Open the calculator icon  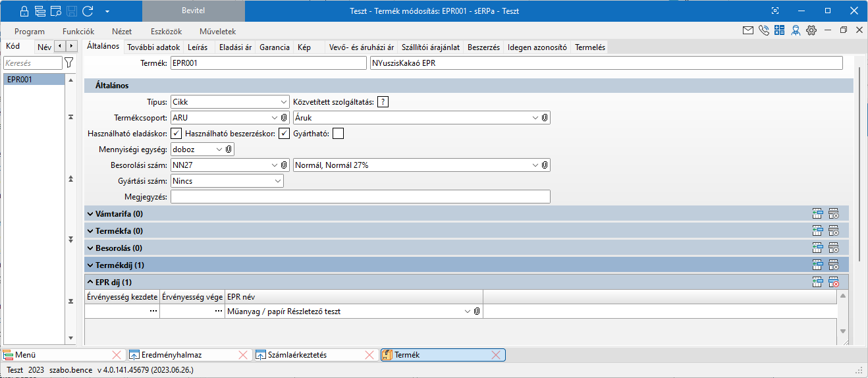click(780, 30)
